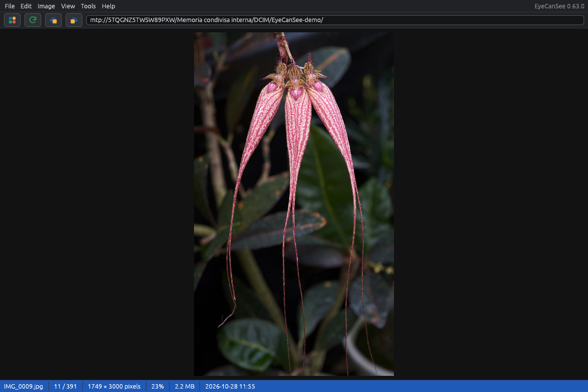Click the EyeCanSee 0.63.0 version label
Screen dimensions: 588x392
[x=559, y=6]
